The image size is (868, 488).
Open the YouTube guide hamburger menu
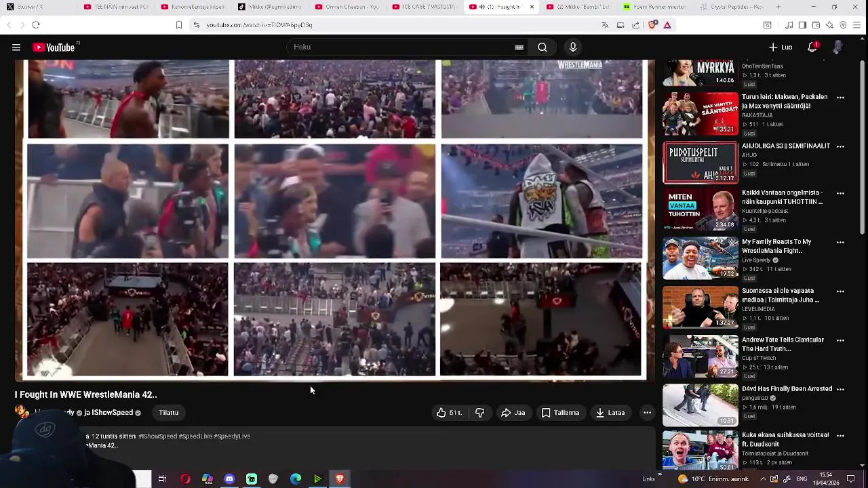click(x=16, y=47)
